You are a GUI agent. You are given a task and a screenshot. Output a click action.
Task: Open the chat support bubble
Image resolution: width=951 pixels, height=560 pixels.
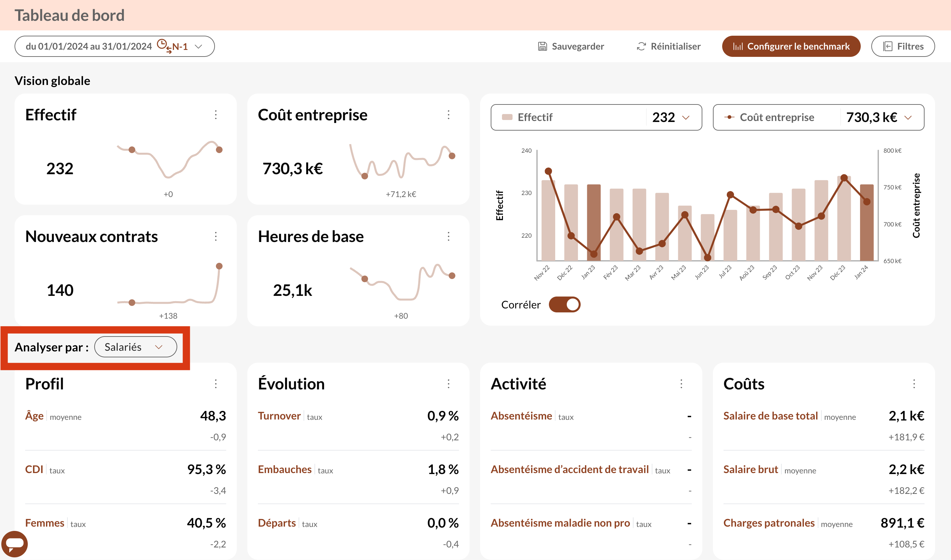pyautogui.click(x=15, y=544)
